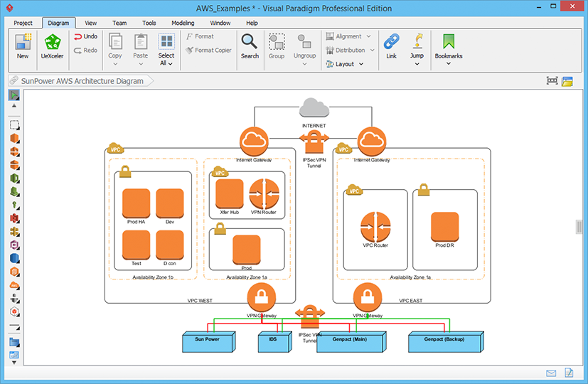
Task: Open the Project menu
Action: click(23, 23)
